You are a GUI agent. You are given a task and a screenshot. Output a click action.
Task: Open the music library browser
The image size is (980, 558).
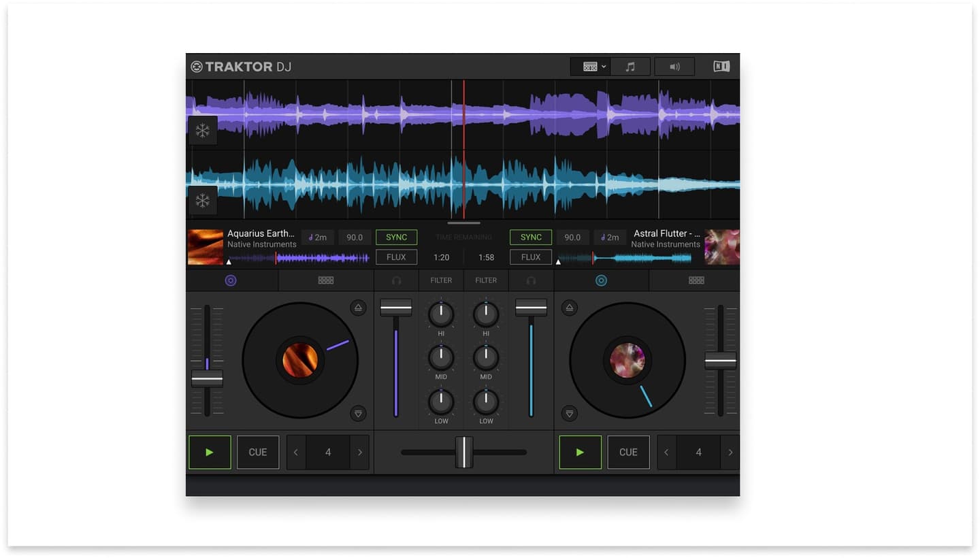630,66
